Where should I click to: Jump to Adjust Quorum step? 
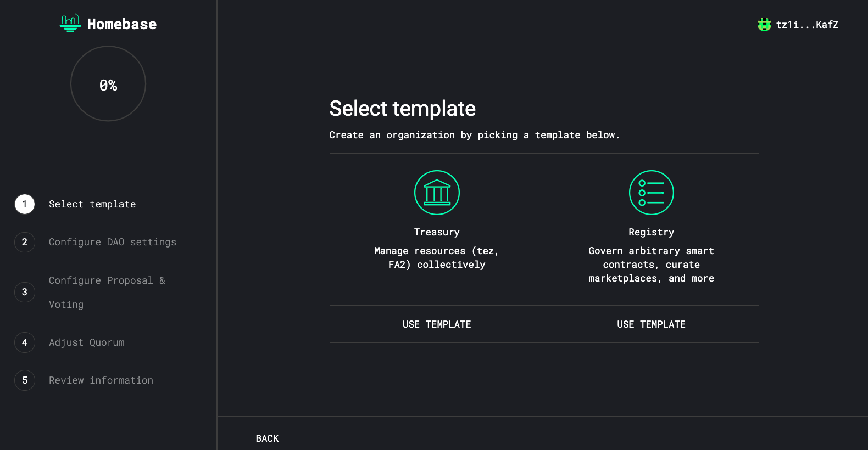pyautogui.click(x=87, y=342)
